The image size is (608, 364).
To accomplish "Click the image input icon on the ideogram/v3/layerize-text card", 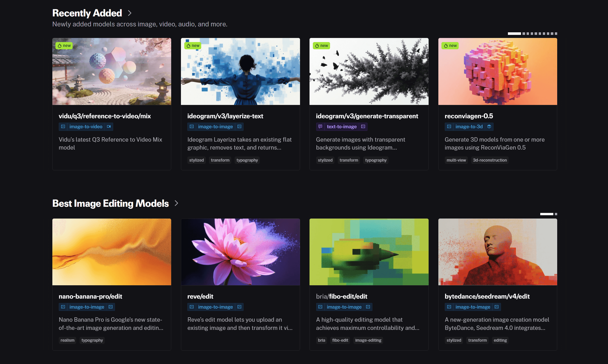I will pyautogui.click(x=192, y=126).
